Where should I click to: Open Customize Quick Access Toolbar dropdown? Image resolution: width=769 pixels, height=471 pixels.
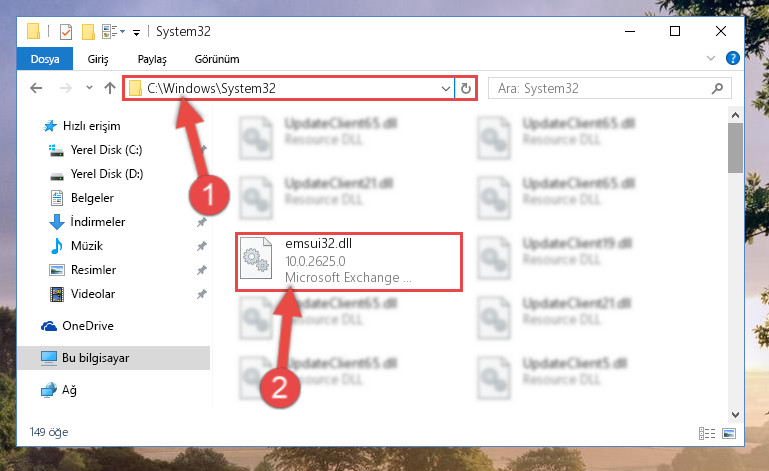click(x=136, y=33)
